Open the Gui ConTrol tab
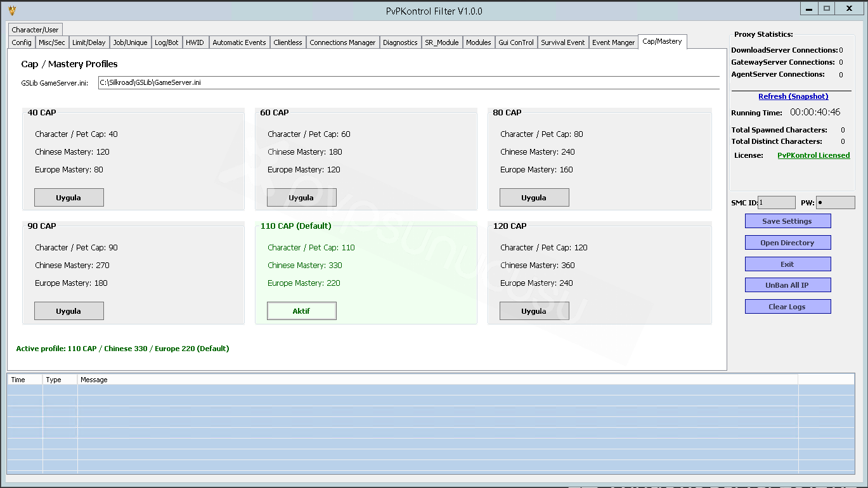868x488 pixels. tap(516, 42)
